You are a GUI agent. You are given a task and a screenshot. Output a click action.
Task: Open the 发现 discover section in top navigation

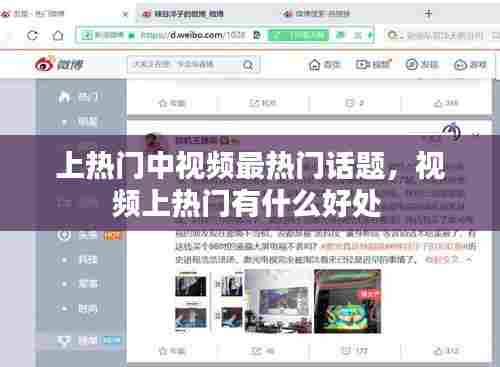tap(422, 64)
